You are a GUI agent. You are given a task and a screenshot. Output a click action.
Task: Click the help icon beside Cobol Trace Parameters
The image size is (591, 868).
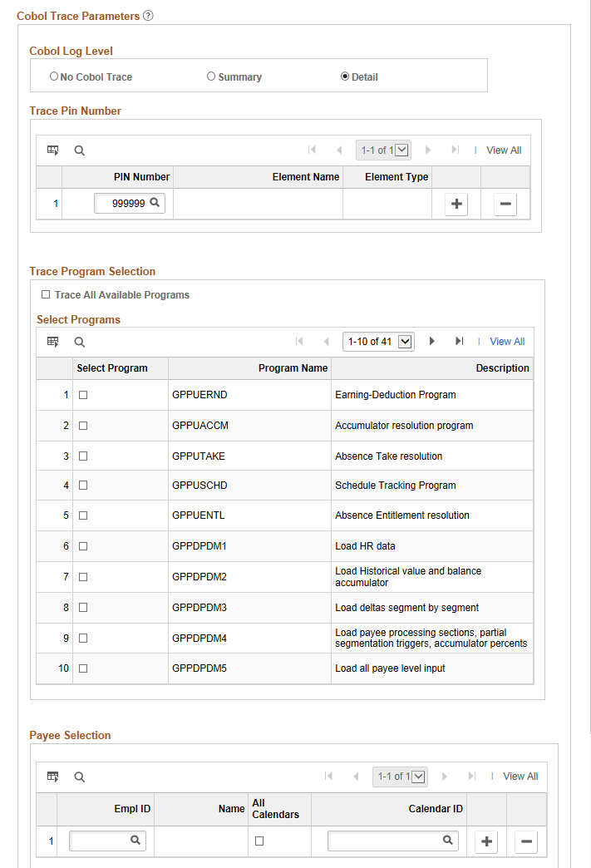148,16
